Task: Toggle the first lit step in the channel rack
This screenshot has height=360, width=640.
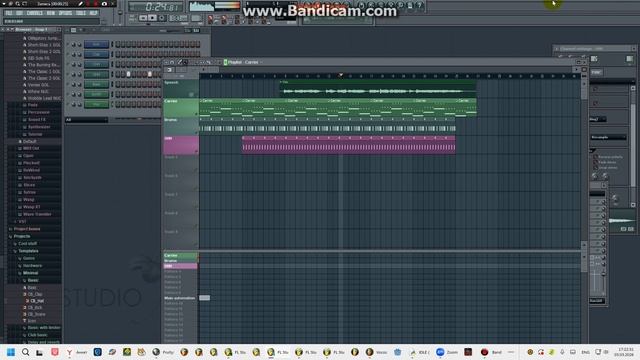Action: pos(128,74)
